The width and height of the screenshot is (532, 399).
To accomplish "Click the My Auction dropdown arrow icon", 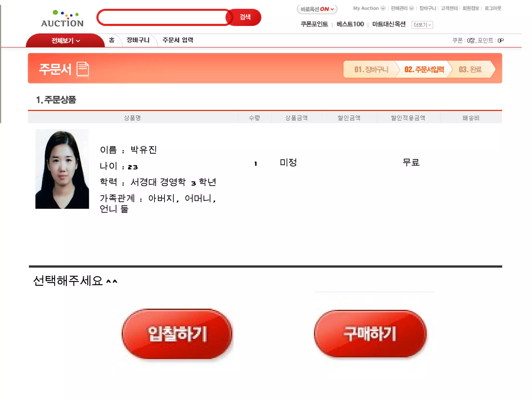I will [x=383, y=8].
